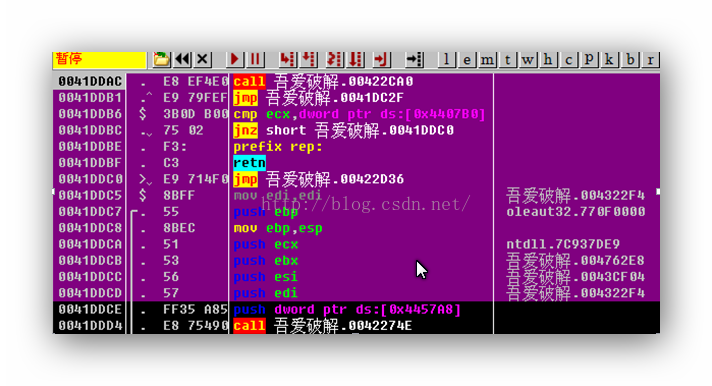Image resolution: width=712 pixels, height=386 pixels.
Task: Show Threads via 't' button
Action: (x=508, y=59)
